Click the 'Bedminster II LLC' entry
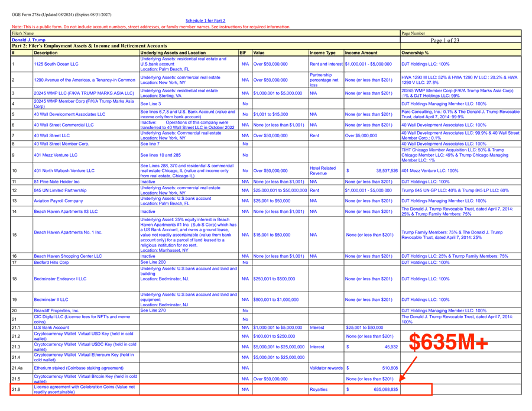 [x=51, y=300]
